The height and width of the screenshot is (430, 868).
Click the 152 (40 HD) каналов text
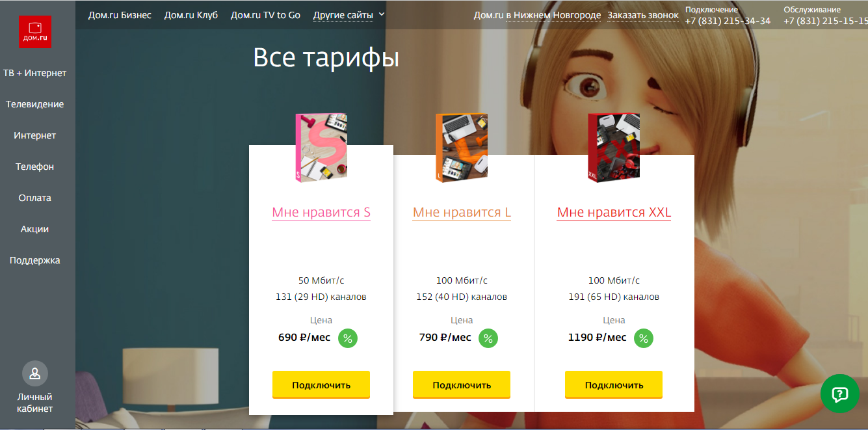pos(462,297)
